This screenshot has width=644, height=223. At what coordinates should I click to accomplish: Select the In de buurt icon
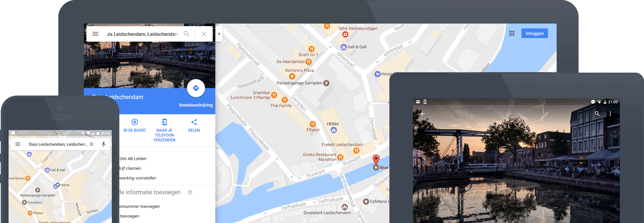(135, 122)
